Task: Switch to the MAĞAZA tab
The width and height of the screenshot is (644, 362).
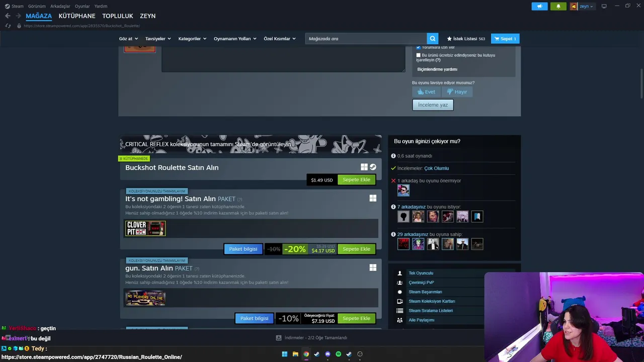Action: (39, 16)
